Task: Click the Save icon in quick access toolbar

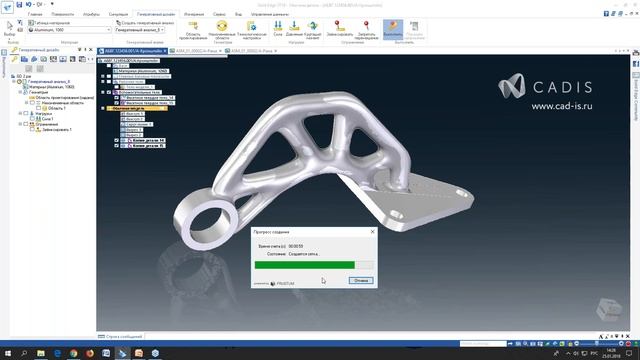Action: coord(19,4)
